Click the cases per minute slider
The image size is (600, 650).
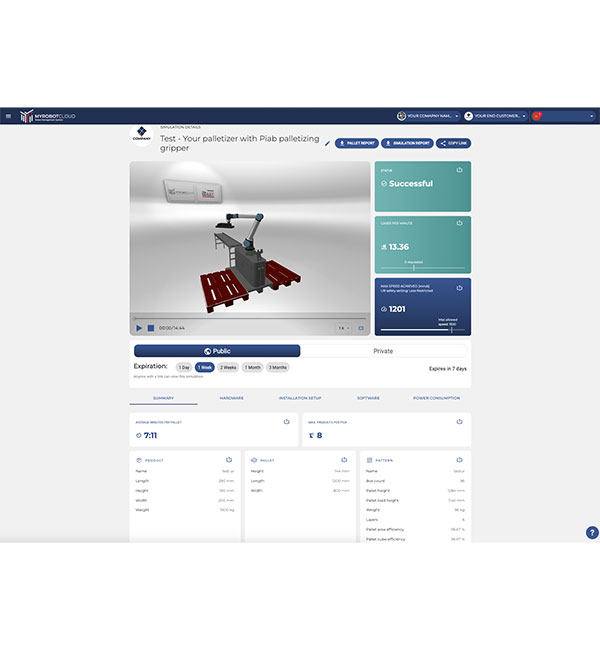423,268
